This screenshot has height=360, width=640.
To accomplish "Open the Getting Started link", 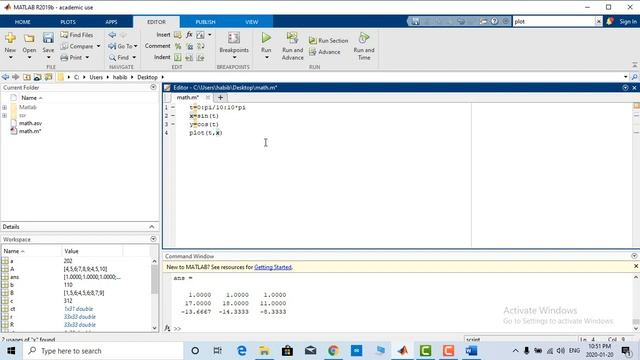I will 273,267.
